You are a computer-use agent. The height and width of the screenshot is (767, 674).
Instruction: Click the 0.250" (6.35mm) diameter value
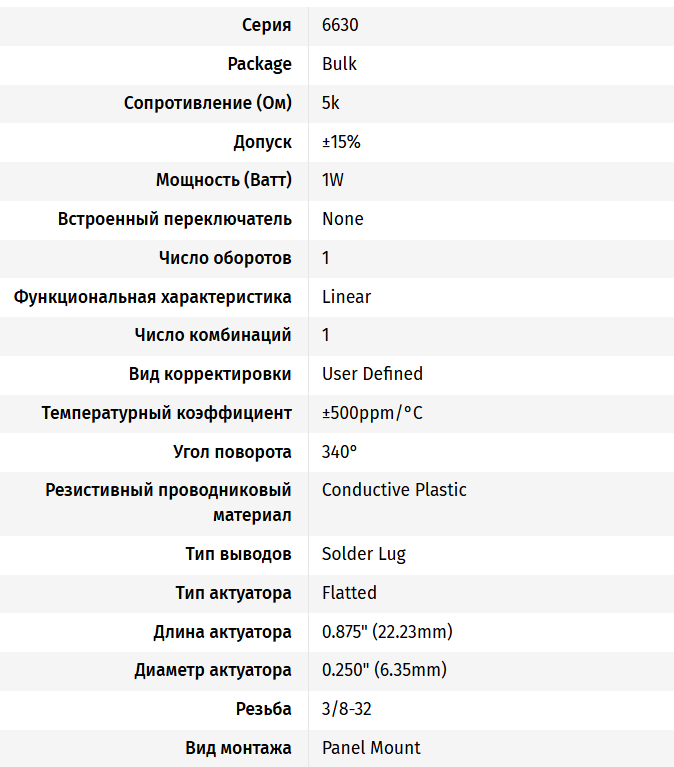click(384, 670)
